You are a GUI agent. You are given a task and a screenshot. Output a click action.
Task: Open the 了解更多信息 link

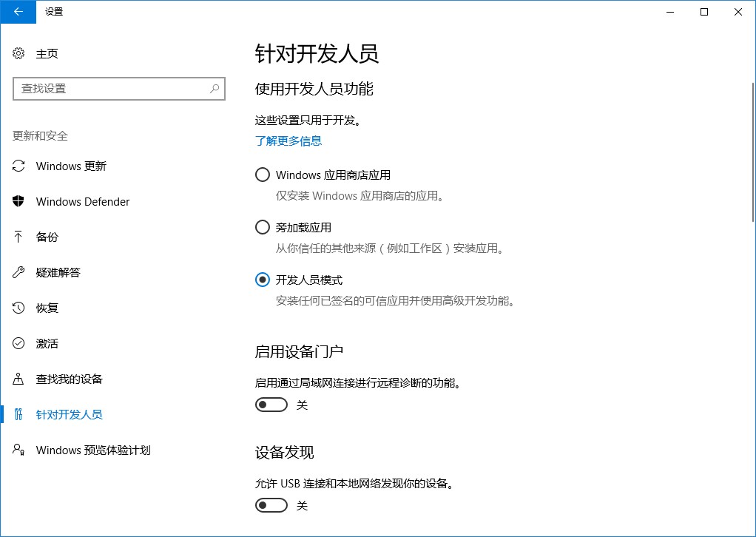pos(288,141)
